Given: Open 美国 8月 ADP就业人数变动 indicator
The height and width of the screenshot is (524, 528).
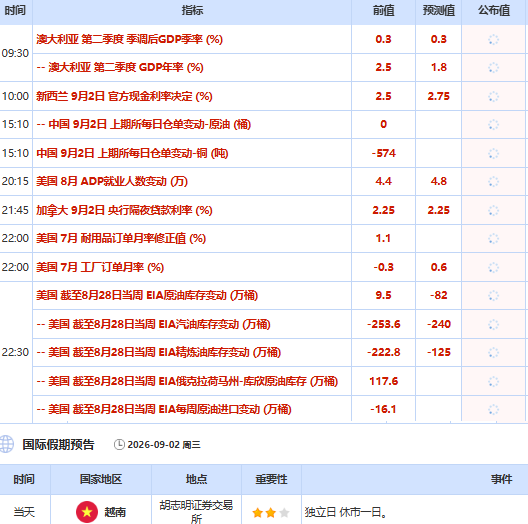Looking at the screenshot, I should pos(112,182).
